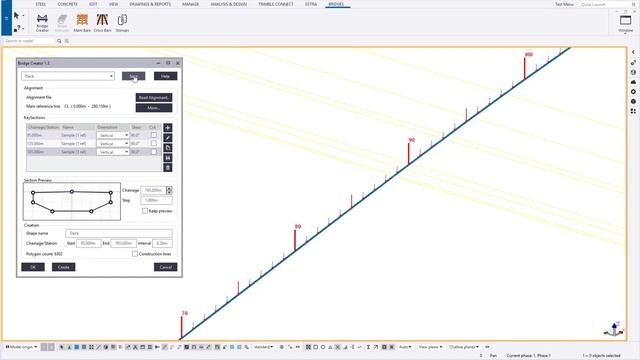Viewport: 640px width, 360px height.
Task: Open the View plane dropdown
Action: tap(430, 347)
